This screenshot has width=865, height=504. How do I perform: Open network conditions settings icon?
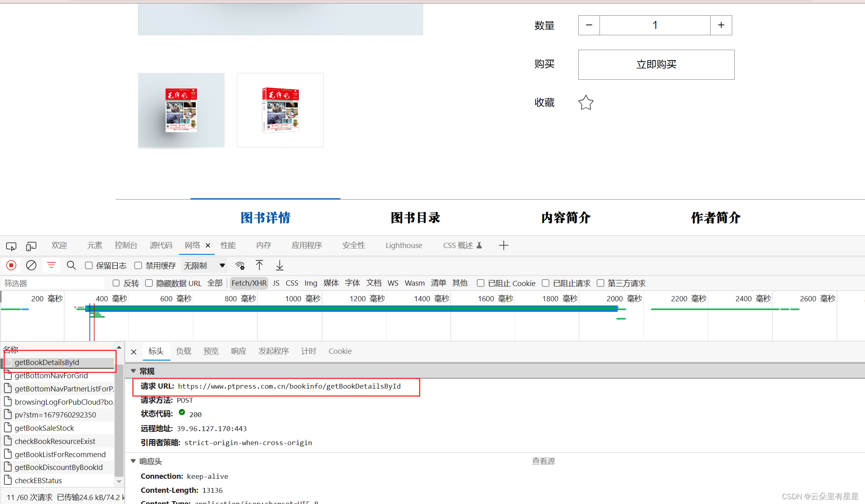tap(240, 265)
